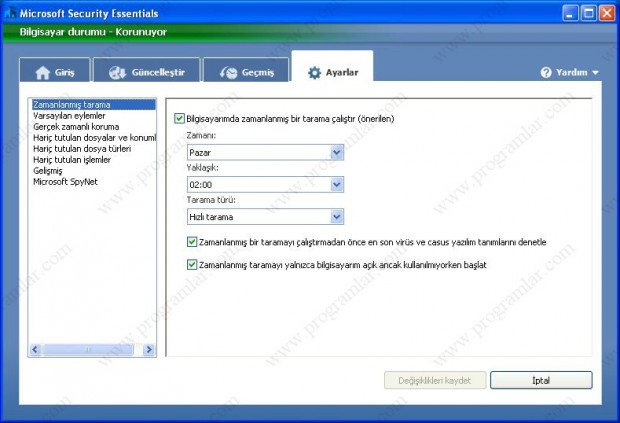Click the gear icon on Ayarlar tab

pyautogui.click(x=314, y=73)
